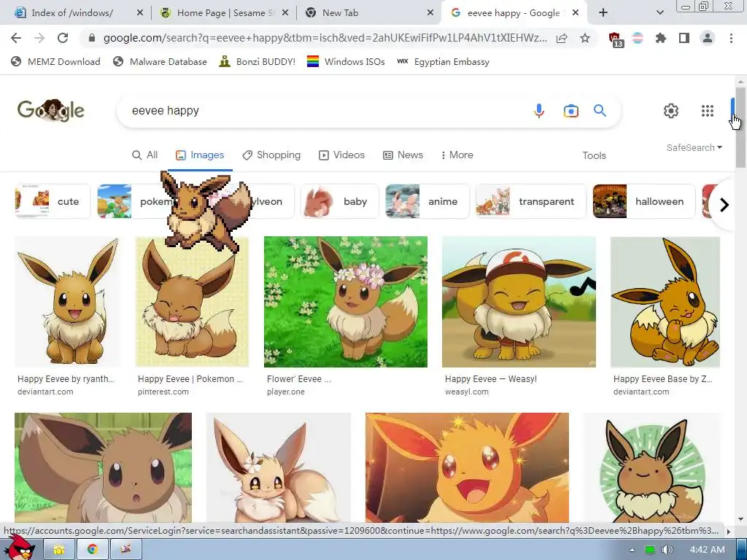Share this page icon in address bar

tap(562, 38)
